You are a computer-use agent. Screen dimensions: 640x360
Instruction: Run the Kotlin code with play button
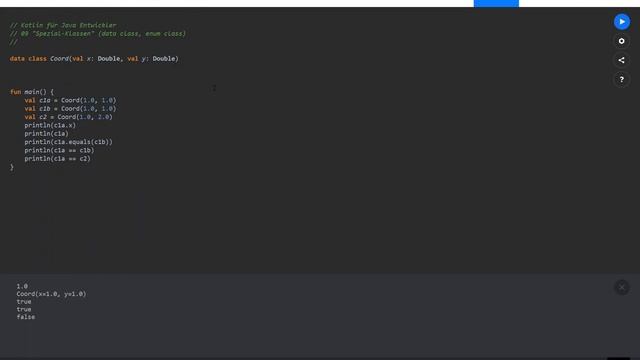click(621, 22)
